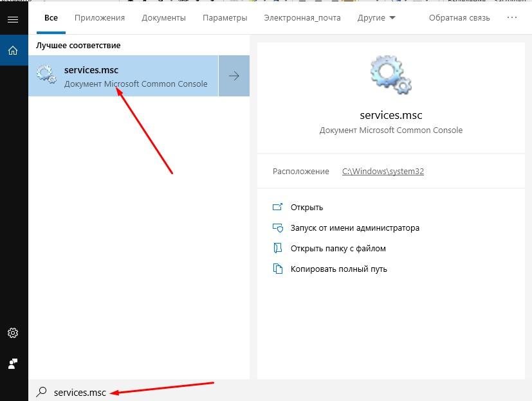532x401 pixels.
Task: Switch to the Документы tab
Action: tap(163, 17)
